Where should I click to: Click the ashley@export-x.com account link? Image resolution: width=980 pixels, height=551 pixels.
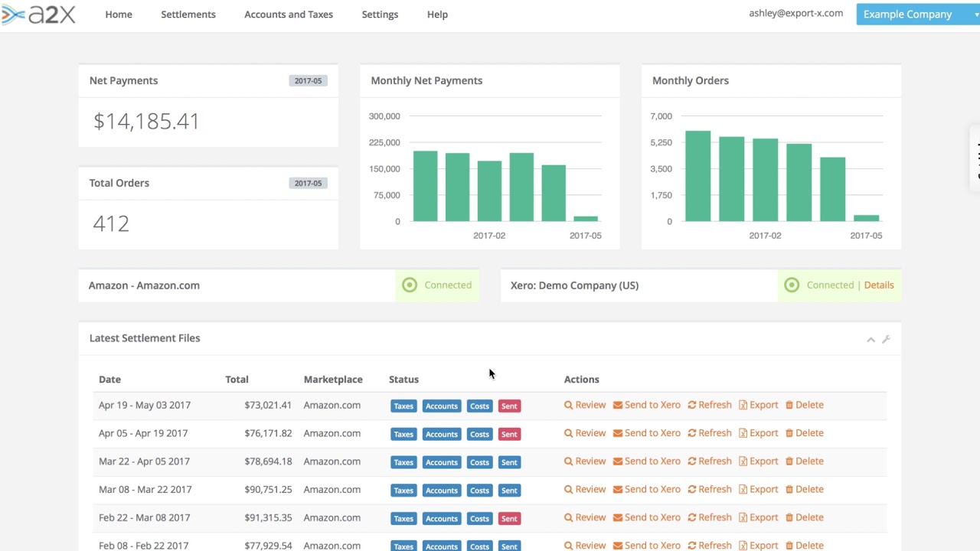(796, 13)
